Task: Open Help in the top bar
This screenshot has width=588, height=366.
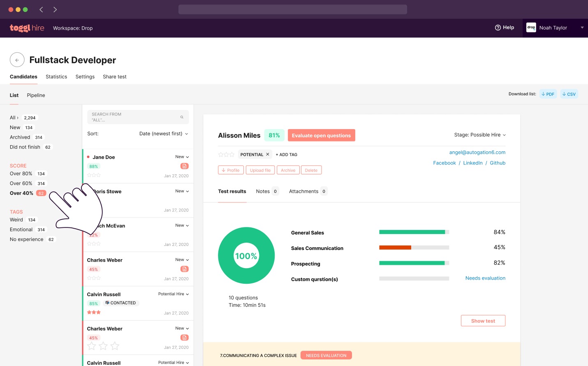Action: coord(505,28)
